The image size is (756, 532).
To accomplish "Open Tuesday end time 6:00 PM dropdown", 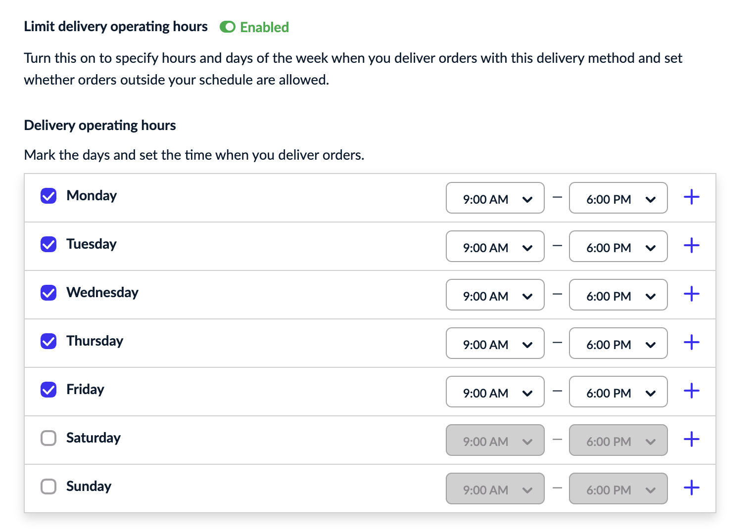I will [618, 247].
